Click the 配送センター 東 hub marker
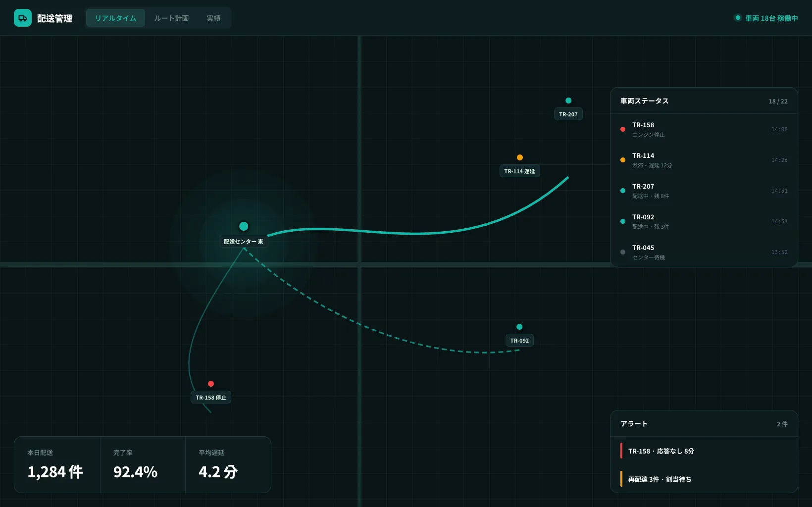 [x=244, y=226]
